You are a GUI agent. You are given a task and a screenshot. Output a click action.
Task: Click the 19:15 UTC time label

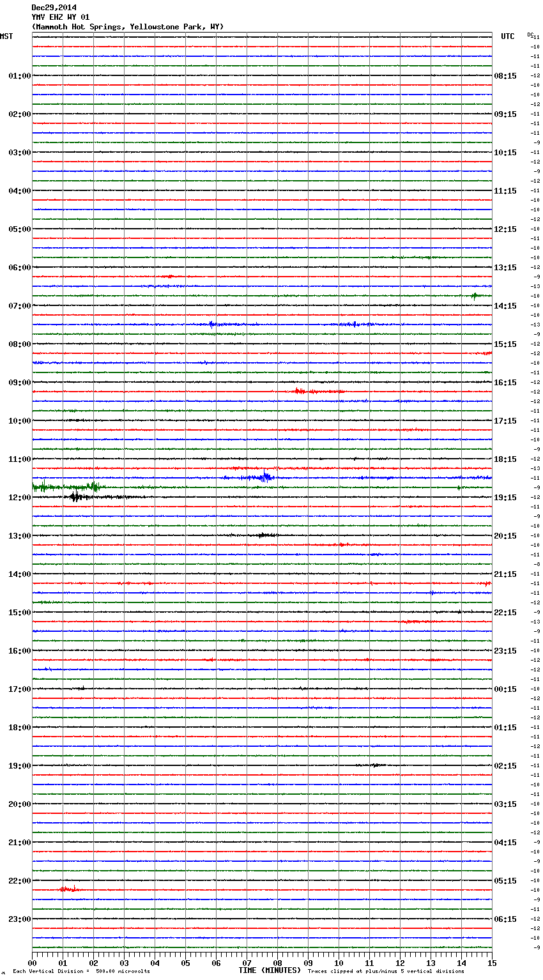click(x=505, y=498)
